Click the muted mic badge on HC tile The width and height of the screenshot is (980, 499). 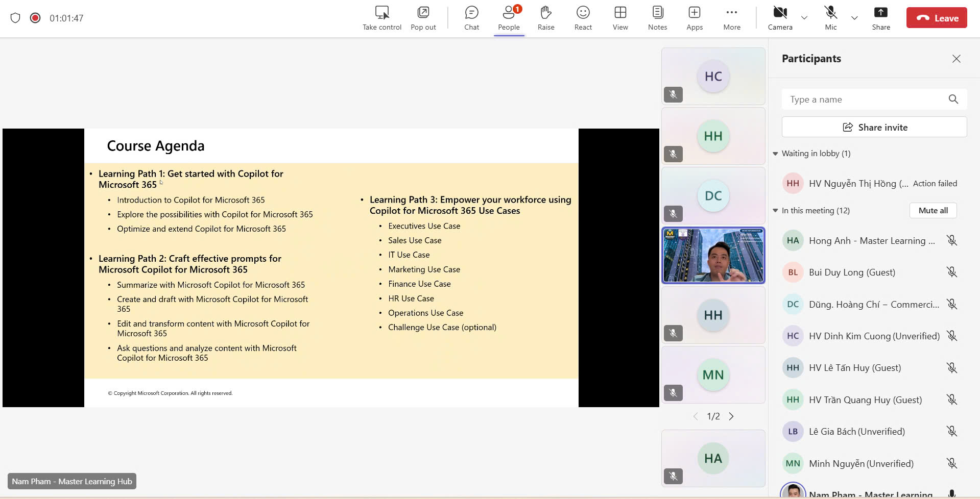673,94
